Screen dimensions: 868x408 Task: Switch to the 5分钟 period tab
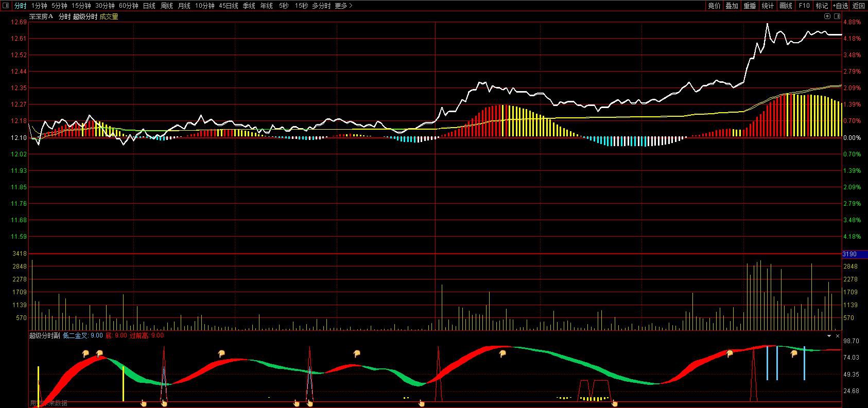59,6
